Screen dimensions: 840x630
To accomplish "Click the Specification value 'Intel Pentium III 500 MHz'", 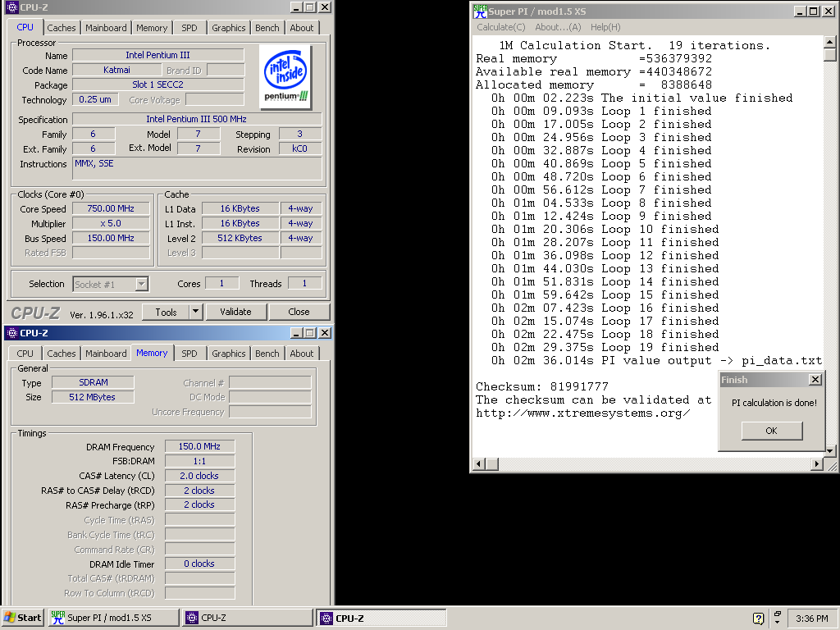I will pos(197,119).
